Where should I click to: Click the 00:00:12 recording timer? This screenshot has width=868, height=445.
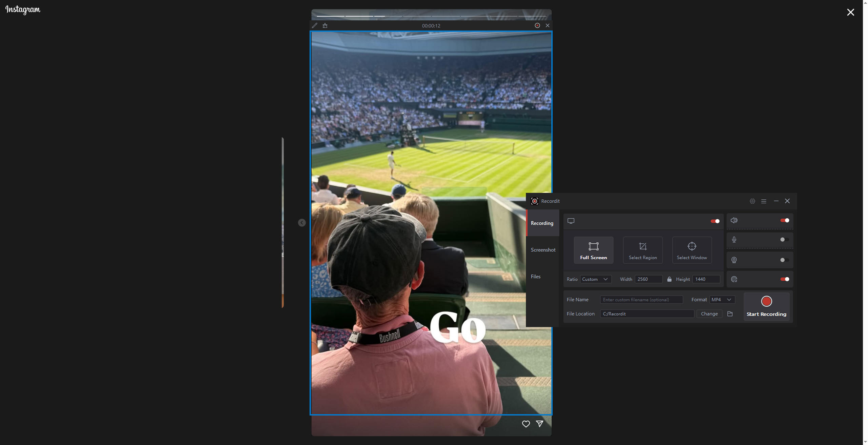(431, 26)
